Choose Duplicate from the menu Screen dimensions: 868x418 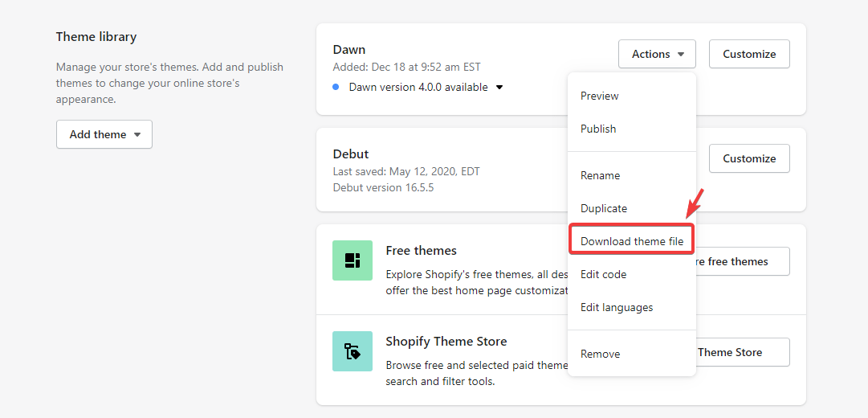coord(604,208)
